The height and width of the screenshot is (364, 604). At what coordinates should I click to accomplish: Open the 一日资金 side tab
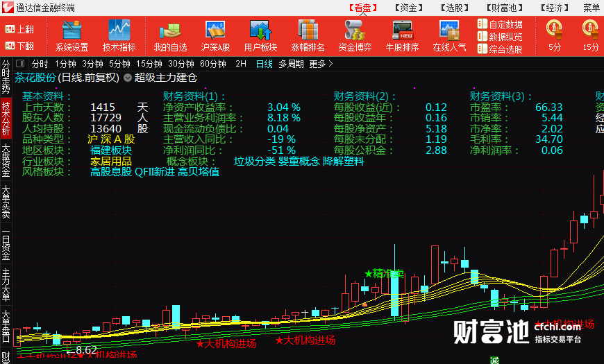6,243
